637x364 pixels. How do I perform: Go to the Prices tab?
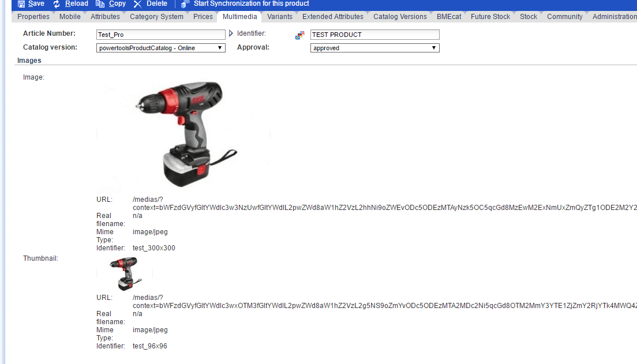click(x=203, y=17)
